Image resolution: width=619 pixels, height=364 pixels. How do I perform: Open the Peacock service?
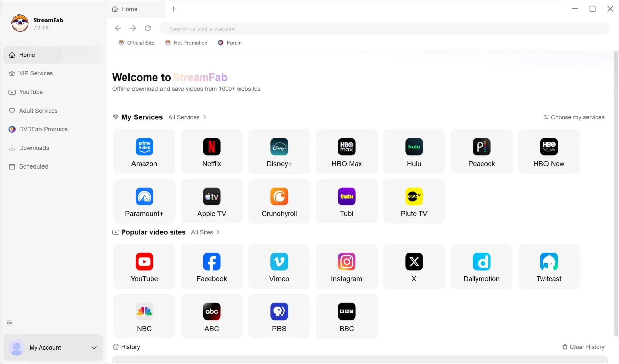[481, 152]
